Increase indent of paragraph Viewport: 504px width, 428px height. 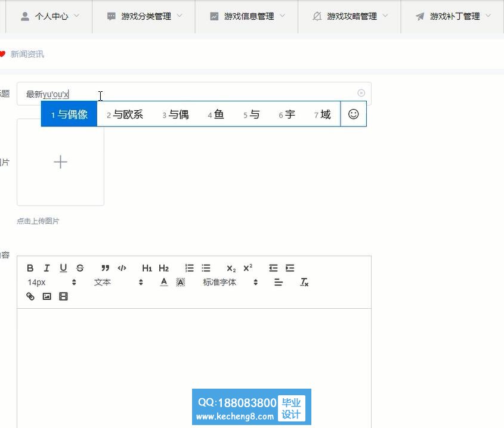click(x=290, y=268)
